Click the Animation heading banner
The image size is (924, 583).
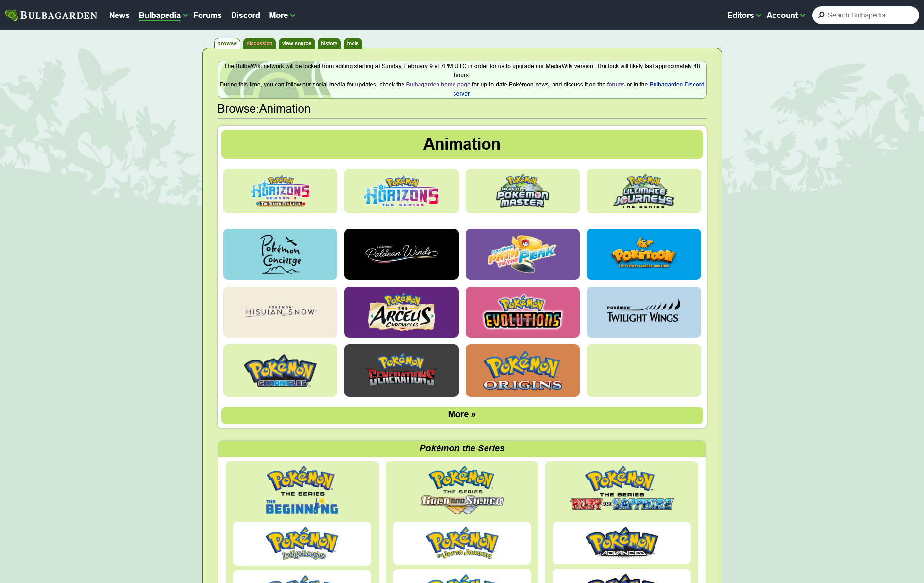[x=462, y=144]
